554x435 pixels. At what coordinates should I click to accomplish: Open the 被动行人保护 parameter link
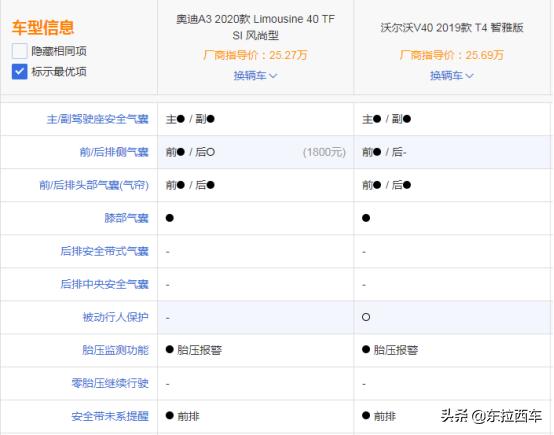(115, 317)
